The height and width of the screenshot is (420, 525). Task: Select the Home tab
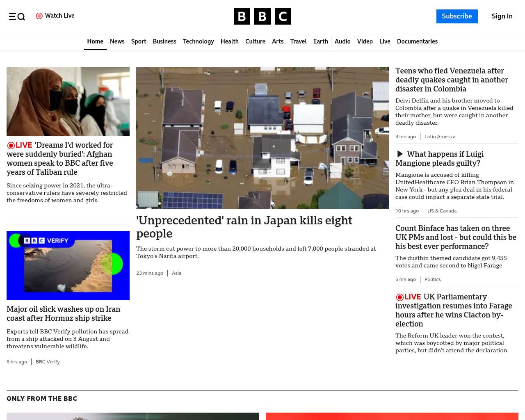pos(95,41)
